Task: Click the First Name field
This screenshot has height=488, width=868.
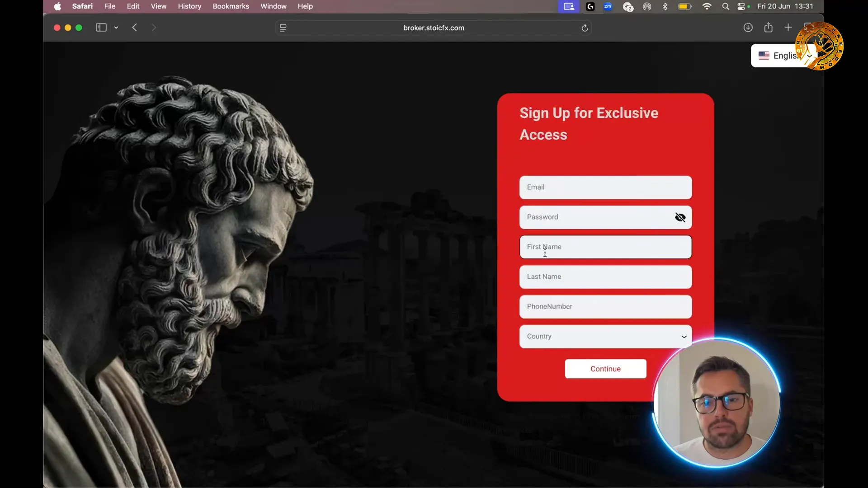Action: 605,247
